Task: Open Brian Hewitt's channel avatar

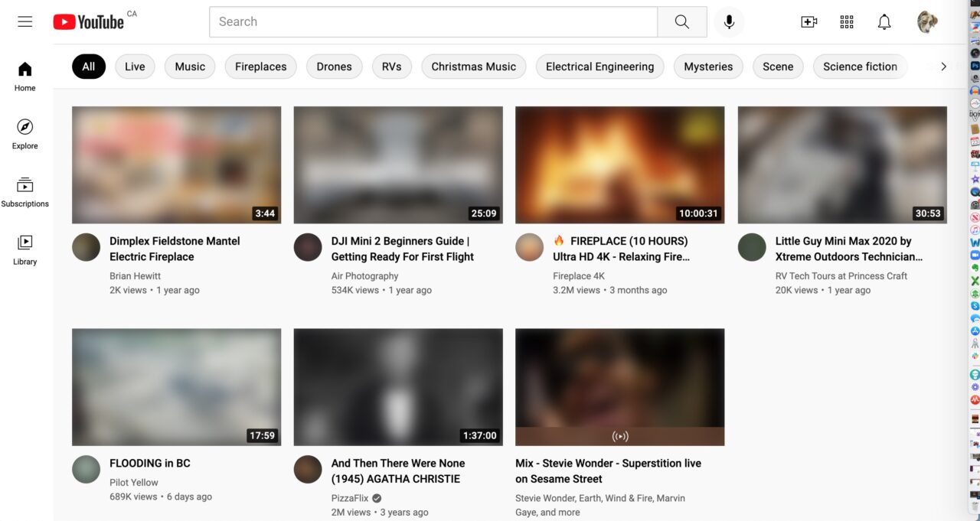Action: [87, 247]
